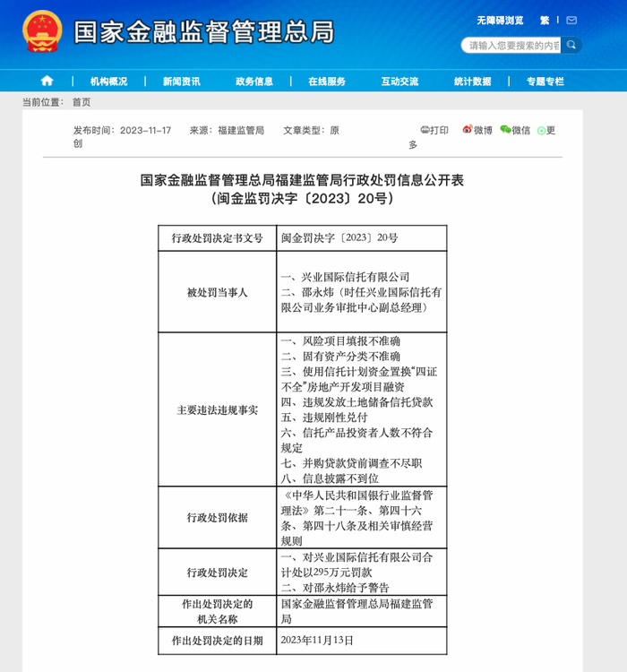Click the line 固有资产分类不准确
Image resolution: width=627 pixels, height=672 pixels.
pos(351,356)
